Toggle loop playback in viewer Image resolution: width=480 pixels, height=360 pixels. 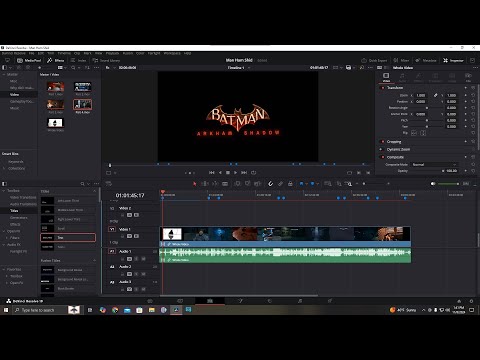pyautogui.click(x=254, y=173)
